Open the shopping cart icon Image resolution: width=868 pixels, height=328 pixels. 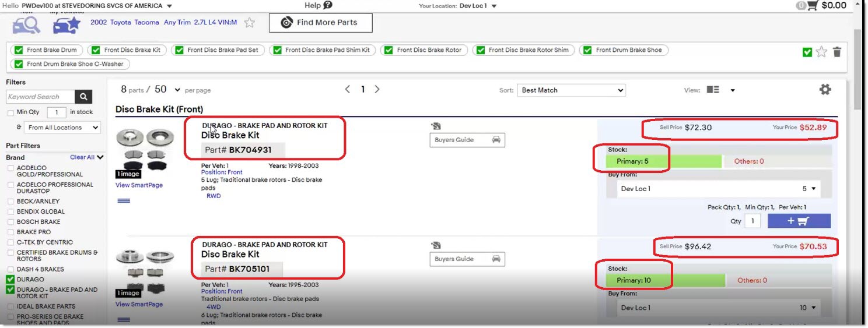[812, 6]
